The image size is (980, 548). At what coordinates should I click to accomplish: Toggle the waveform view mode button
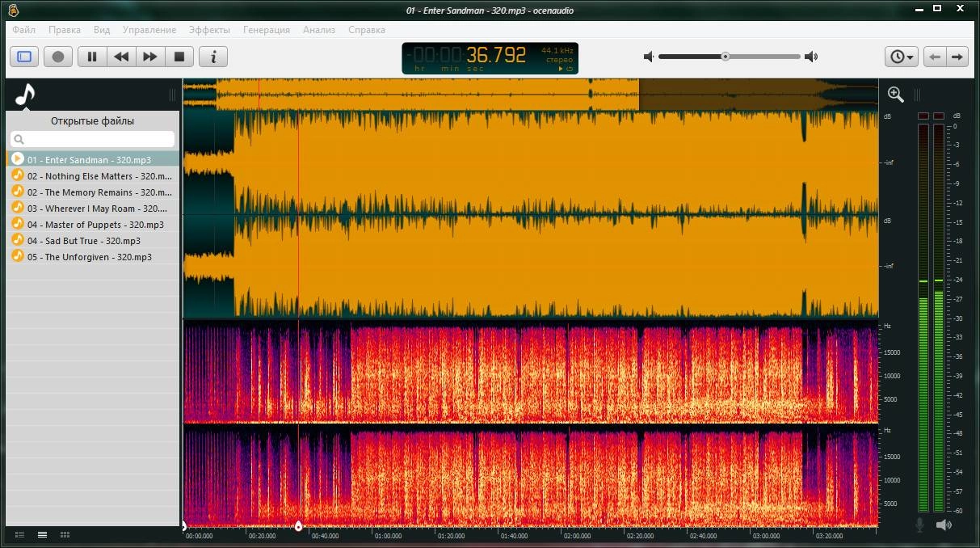pyautogui.click(x=24, y=57)
